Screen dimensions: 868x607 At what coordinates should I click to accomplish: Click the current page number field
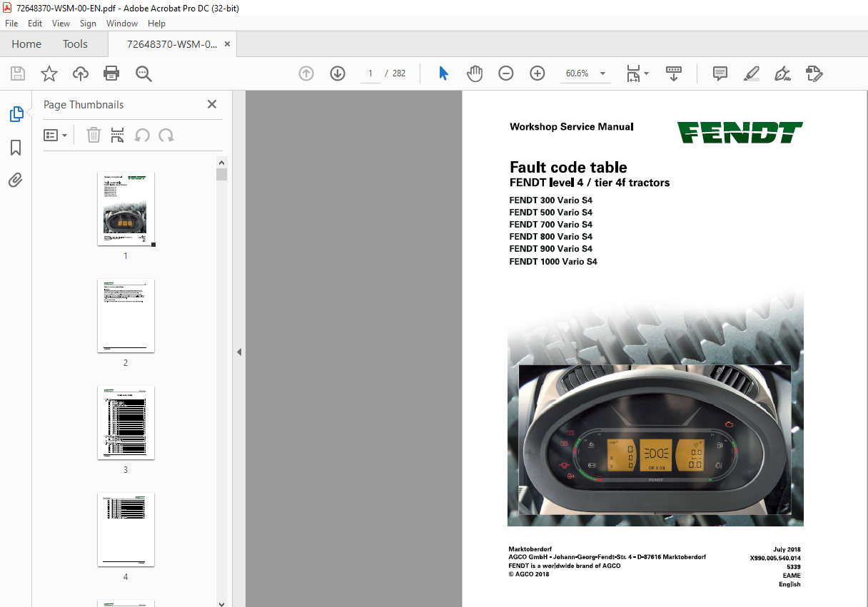[370, 73]
